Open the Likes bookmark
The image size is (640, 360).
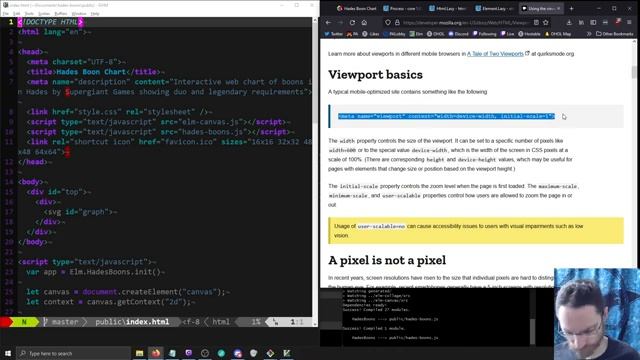(x=371, y=34)
